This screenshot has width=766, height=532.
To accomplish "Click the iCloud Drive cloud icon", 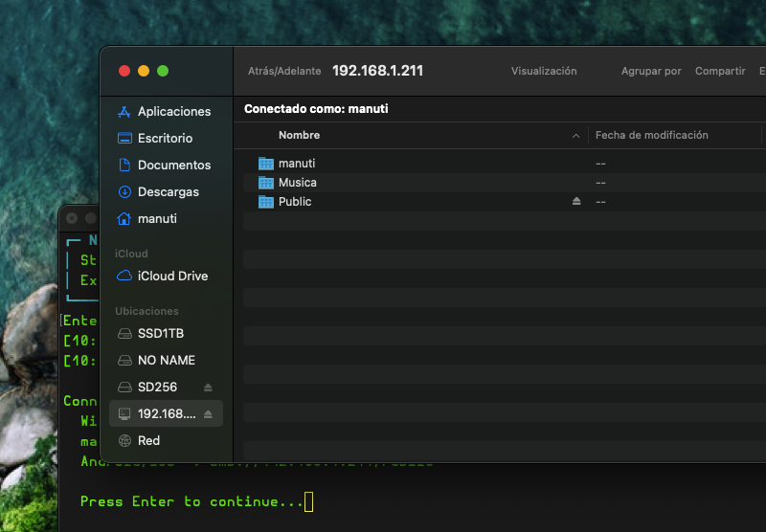I will 124,276.
